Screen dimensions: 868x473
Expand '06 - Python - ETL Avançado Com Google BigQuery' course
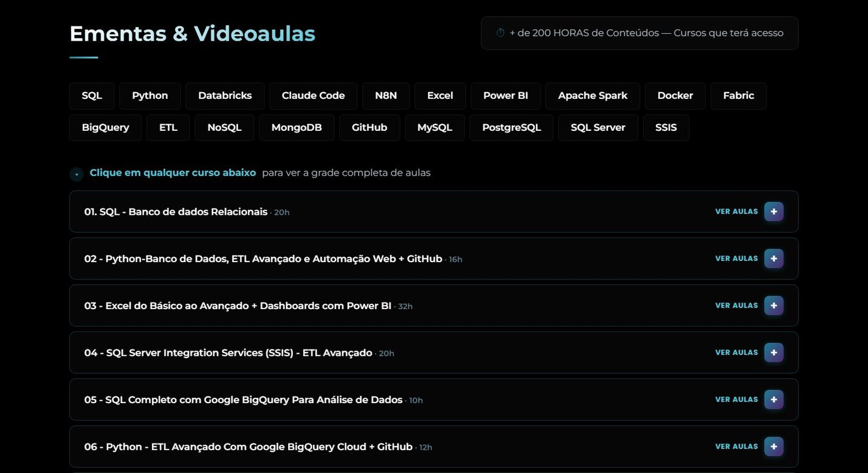point(434,446)
